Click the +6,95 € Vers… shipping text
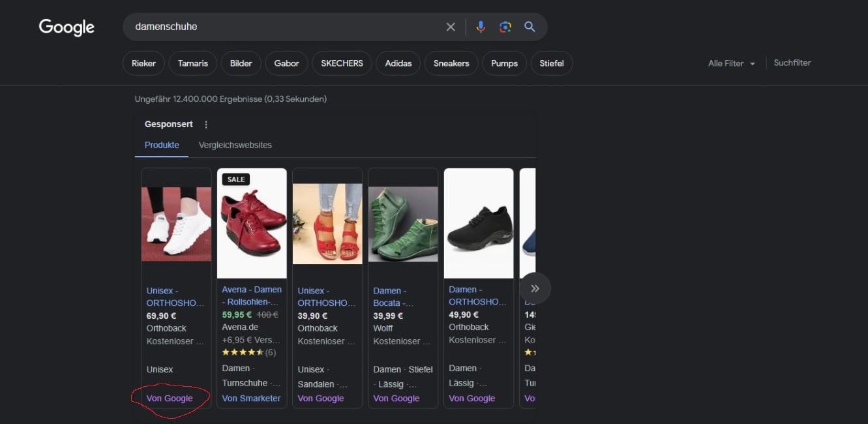This screenshot has width=868, height=424. click(251, 340)
